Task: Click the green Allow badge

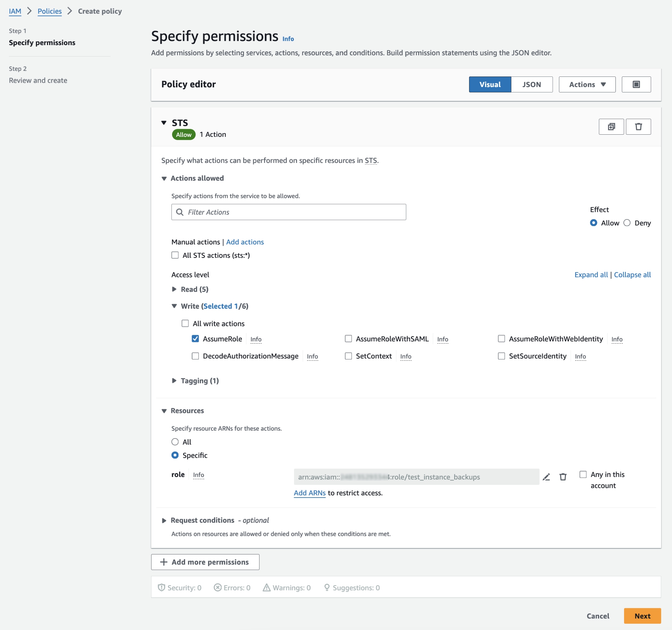Action: [x=184, y=134]
